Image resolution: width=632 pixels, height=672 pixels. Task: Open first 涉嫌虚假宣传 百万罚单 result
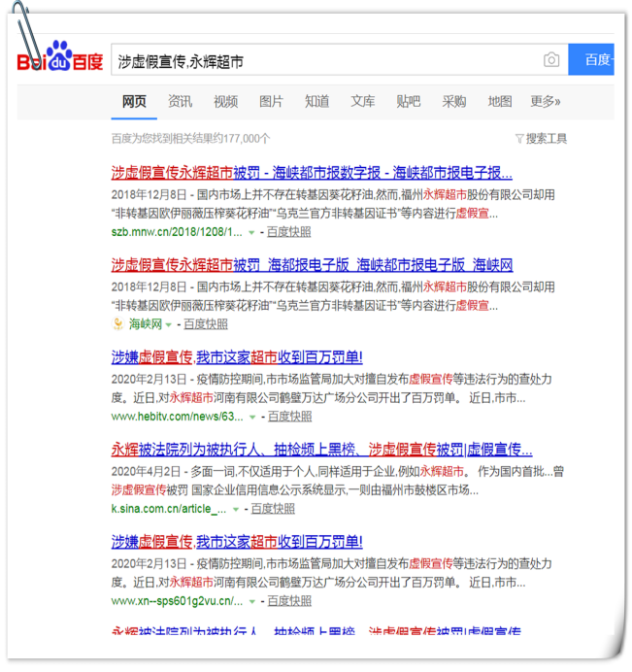(x=237, y=357)
